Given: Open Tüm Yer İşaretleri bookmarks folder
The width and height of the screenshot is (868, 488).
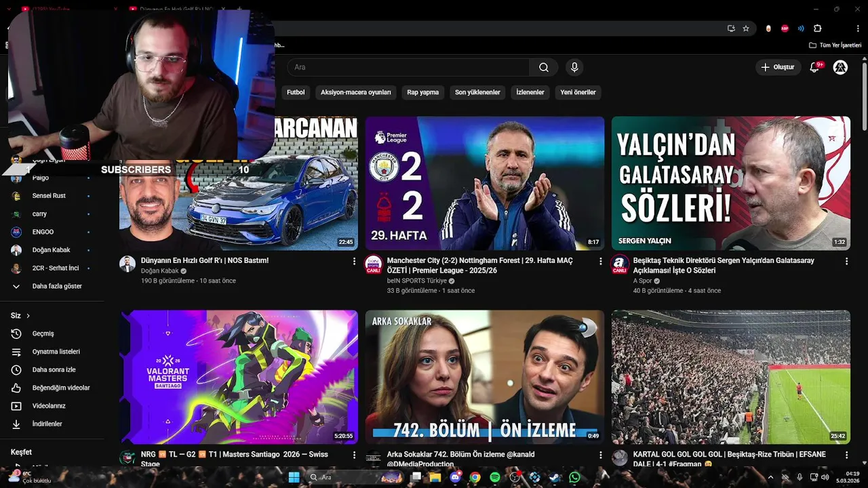Looking at the screenshot, I should pyautogui.click(x=835, y=45).
